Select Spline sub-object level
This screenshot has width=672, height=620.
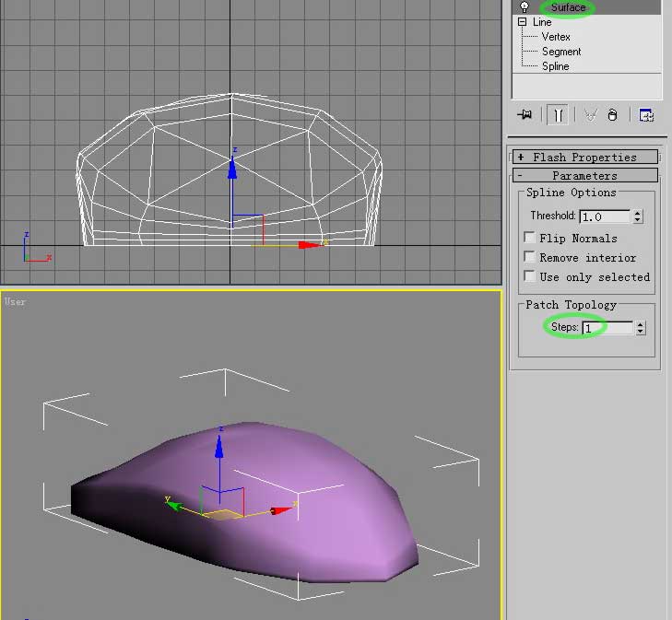point(556,66)
